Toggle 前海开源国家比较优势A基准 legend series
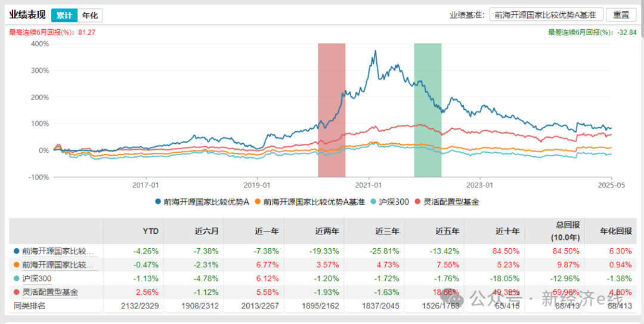This screenshot has height=324, width=644. point(309,202)
